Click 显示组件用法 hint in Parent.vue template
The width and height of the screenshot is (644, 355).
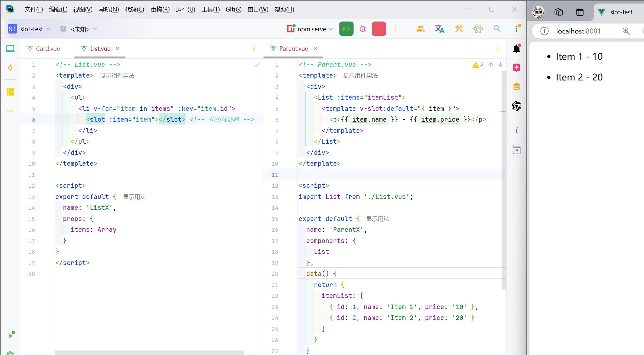(360, 76)
